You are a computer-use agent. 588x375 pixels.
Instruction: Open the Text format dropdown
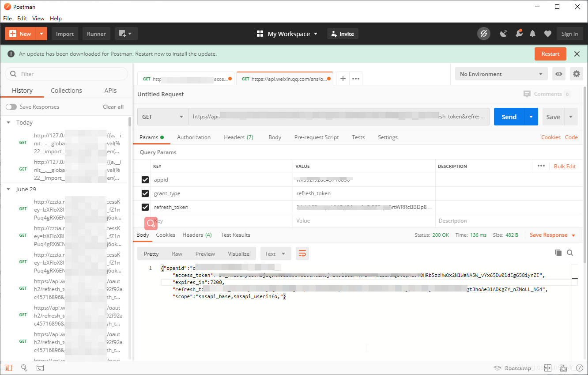coord(275,254)
